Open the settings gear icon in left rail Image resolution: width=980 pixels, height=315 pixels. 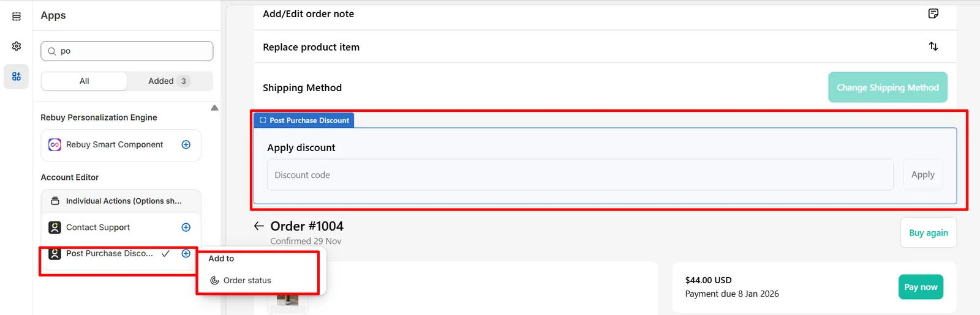click(17, 46)
